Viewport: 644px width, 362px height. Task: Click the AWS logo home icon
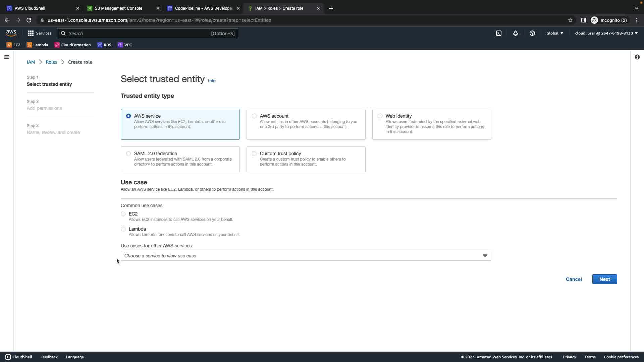[11, 33]
